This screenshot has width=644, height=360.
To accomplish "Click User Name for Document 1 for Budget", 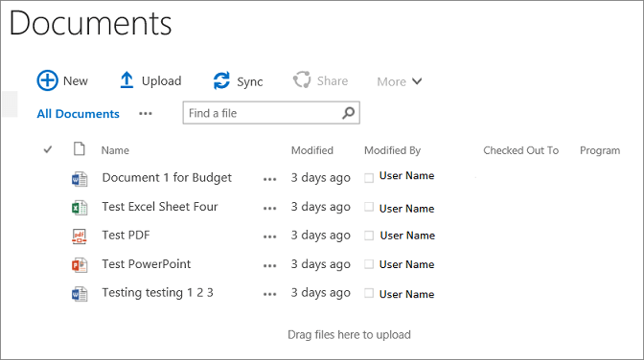I will (x=406, y=175).
